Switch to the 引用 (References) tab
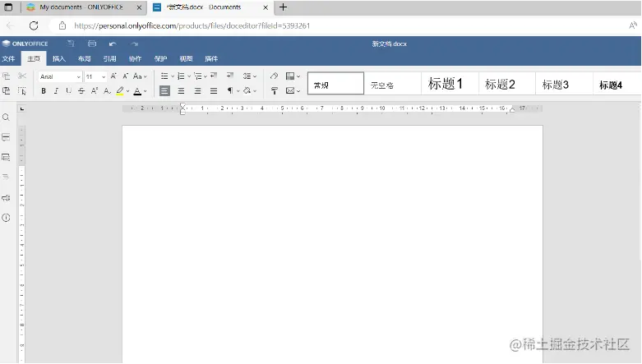The width and height of the screenshot is (642, 364). pos(109,58)
